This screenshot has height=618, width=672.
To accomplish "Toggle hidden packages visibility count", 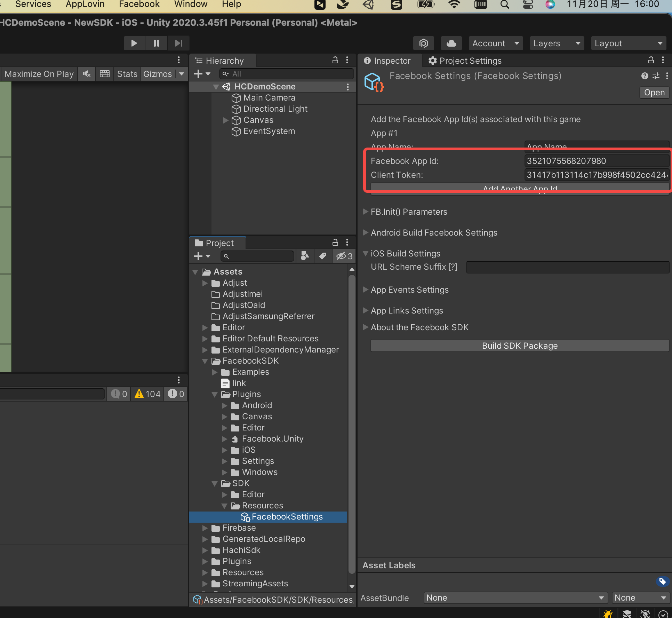I will [x=344, y=256].
